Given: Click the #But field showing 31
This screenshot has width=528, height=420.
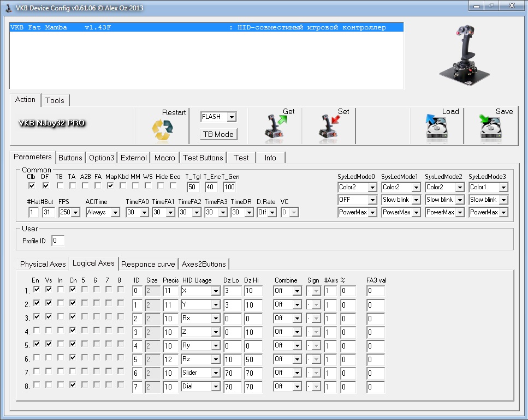Looking at the screenshot, I should [49, 212].
